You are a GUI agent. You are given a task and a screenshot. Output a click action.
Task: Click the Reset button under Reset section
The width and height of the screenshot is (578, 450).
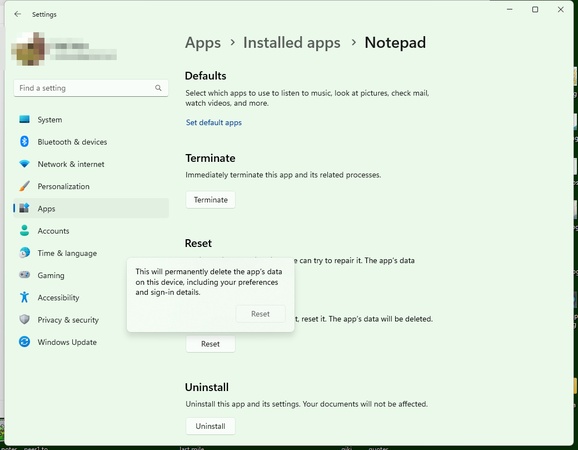(210, 344)
